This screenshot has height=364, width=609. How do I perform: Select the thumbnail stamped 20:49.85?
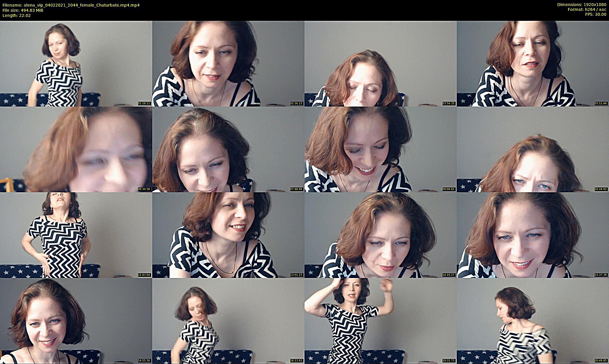click(533, 321)
